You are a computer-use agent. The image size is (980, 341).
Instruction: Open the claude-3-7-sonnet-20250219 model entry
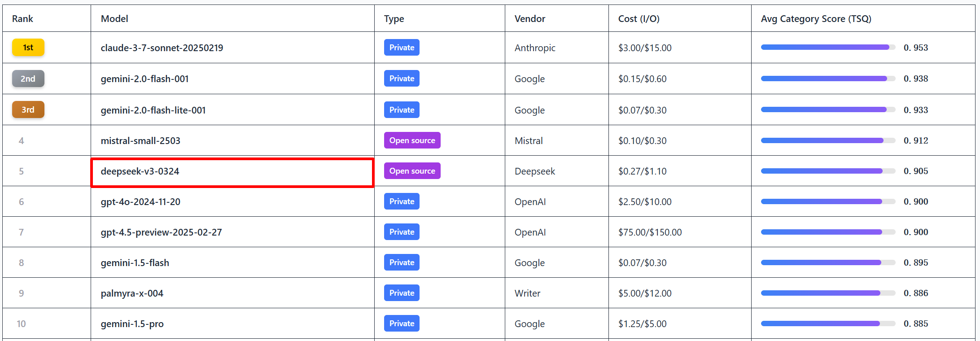tap(162, 48)
